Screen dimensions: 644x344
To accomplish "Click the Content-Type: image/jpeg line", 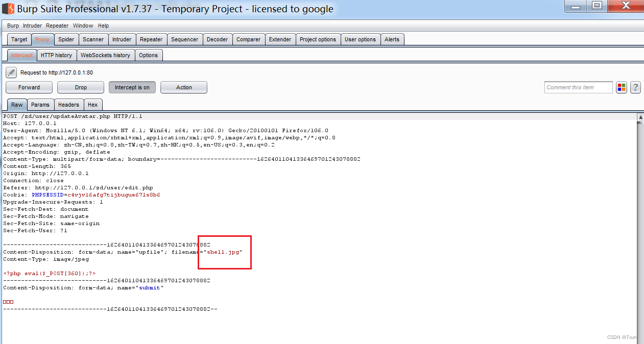I will pyautogui.click(x=45, y=259).
